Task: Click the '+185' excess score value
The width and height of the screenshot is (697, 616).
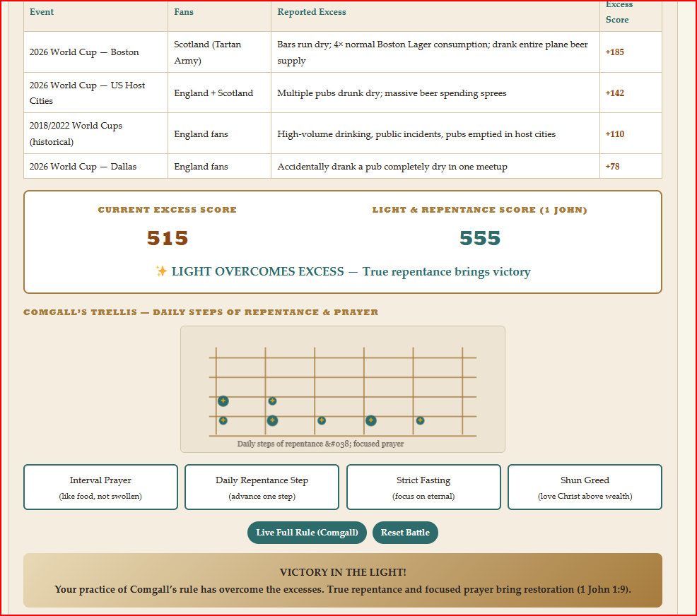Action: [615, 52]
